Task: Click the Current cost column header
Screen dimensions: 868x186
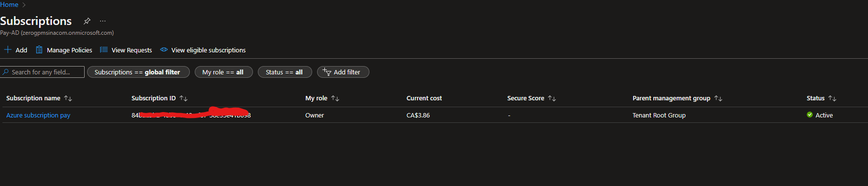Action: click(424, 98)
